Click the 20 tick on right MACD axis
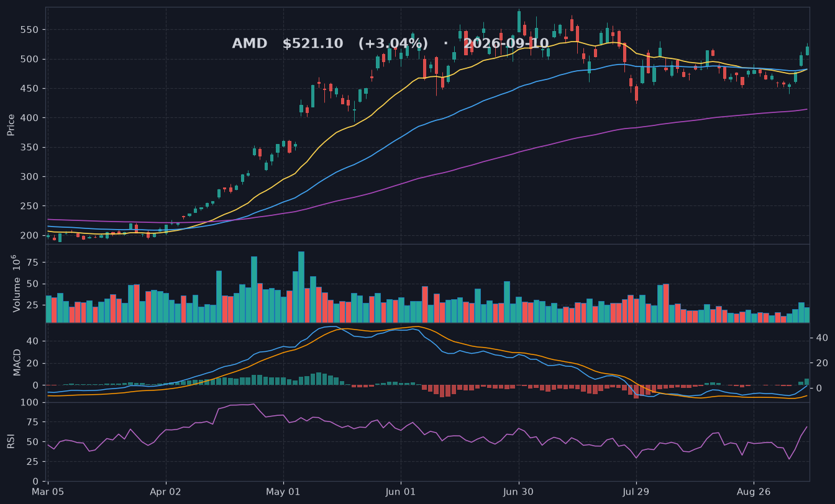The width and height of the screenshot is (835, 504). [821, 363]
